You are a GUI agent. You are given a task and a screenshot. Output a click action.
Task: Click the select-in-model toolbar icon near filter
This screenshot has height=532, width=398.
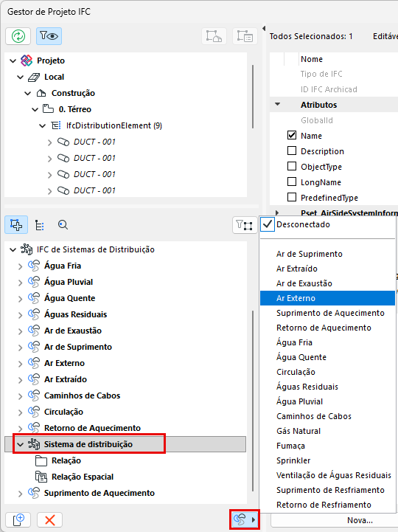pos(214,36)
